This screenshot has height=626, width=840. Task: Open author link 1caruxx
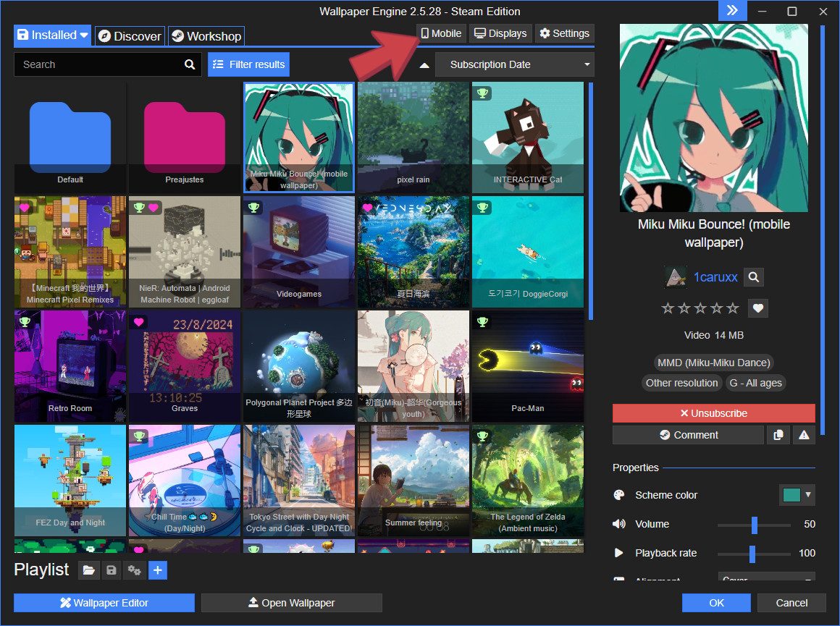point(715,277)
